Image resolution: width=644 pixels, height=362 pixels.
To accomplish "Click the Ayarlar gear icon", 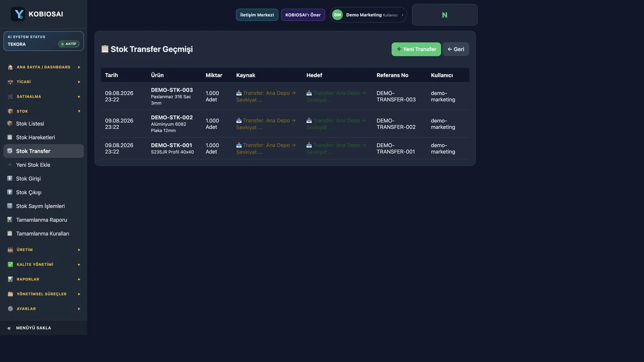I will click(10, 309).
